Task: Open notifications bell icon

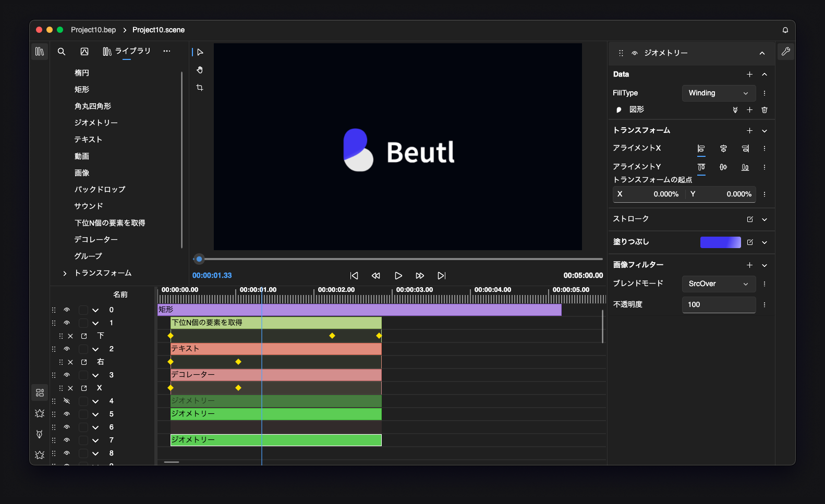Action: tap(785, 30)
